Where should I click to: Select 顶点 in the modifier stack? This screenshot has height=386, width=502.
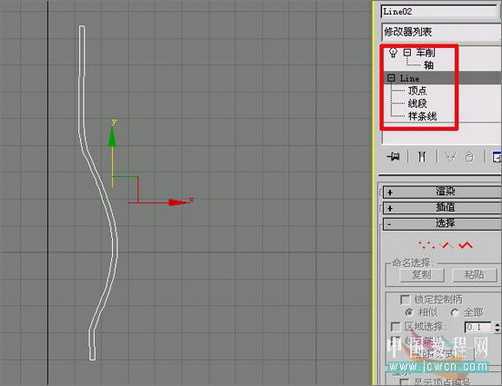coord(417,91)
